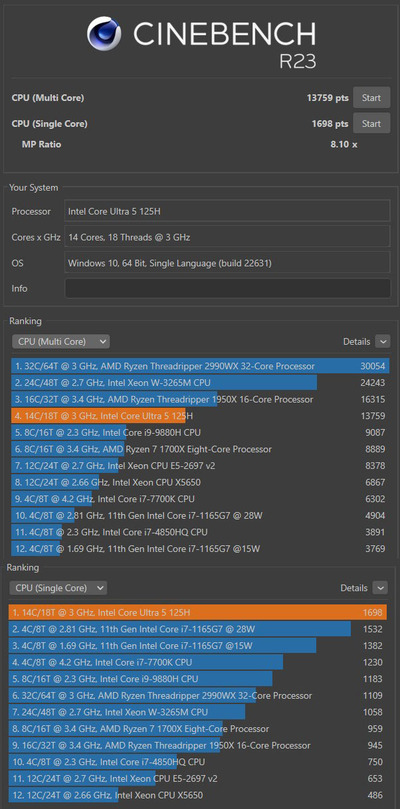Select the Core i7-4850HQ row scoring 3891

coord(200,532)
